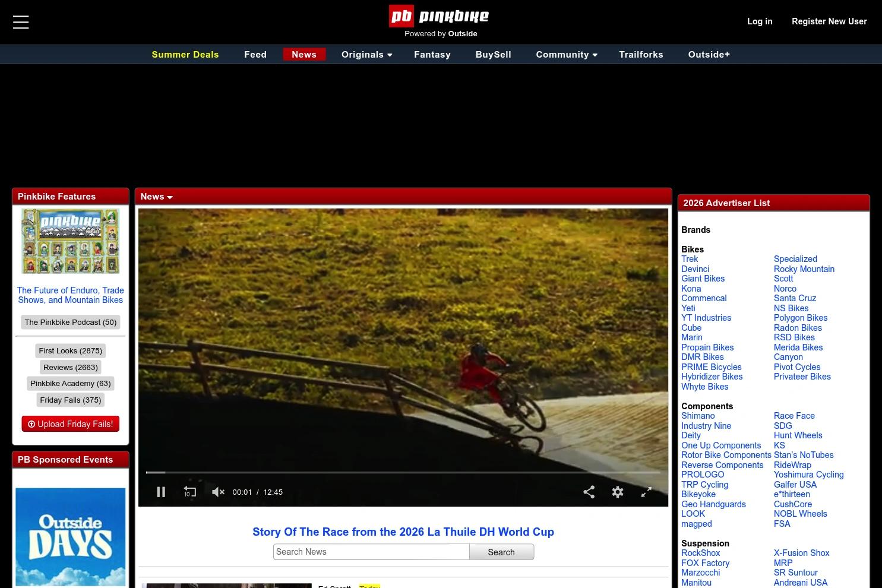Unmute the video sound
Viewport: 882px width, 588px height.
click(x=218, y=492)
